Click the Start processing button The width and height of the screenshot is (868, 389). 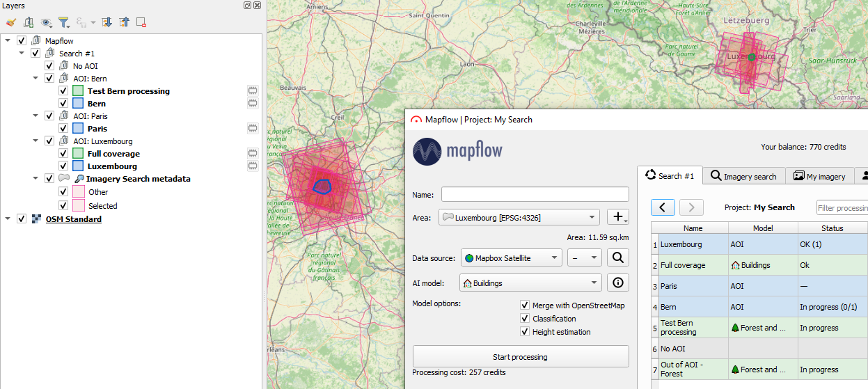pyautogui.click(x=521, y=357)
